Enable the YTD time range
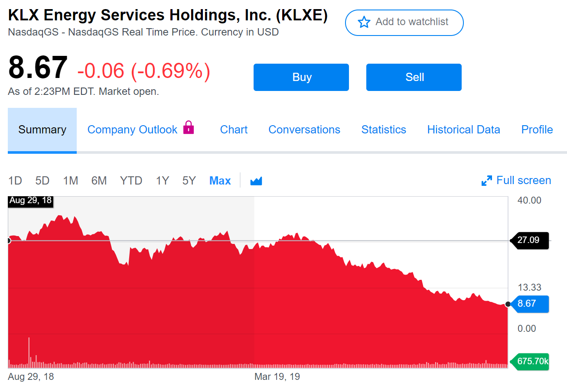 pyautogui.click(x=131, y=181)
